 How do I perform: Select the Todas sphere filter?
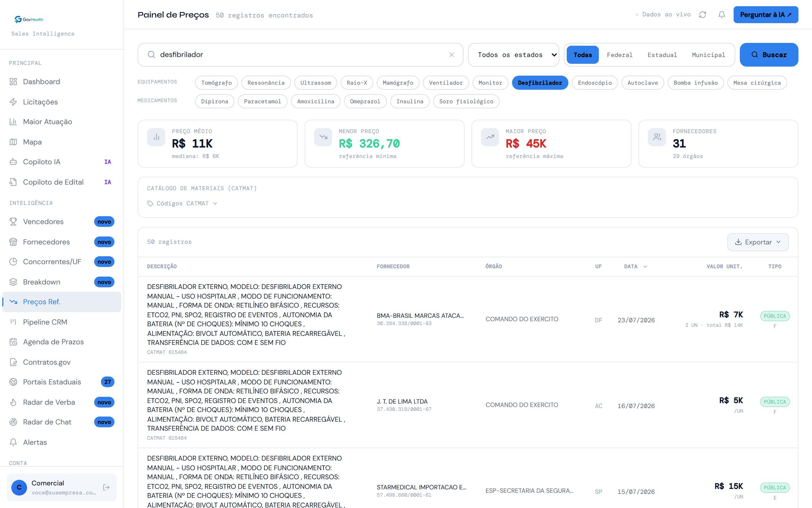582,55
